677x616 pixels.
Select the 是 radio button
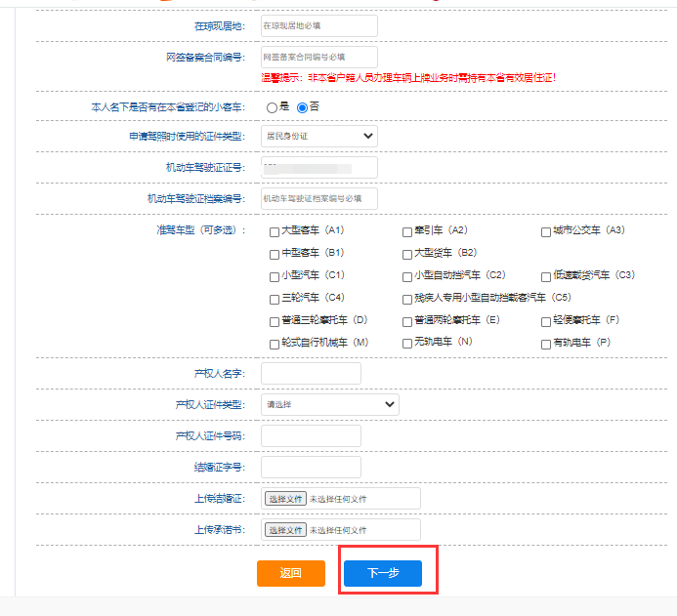pos(273,106)
